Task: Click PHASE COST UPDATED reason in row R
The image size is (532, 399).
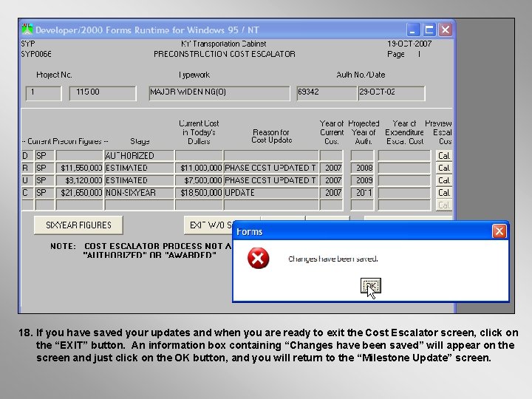Action: pyautogui.click(x=271, y=168)
